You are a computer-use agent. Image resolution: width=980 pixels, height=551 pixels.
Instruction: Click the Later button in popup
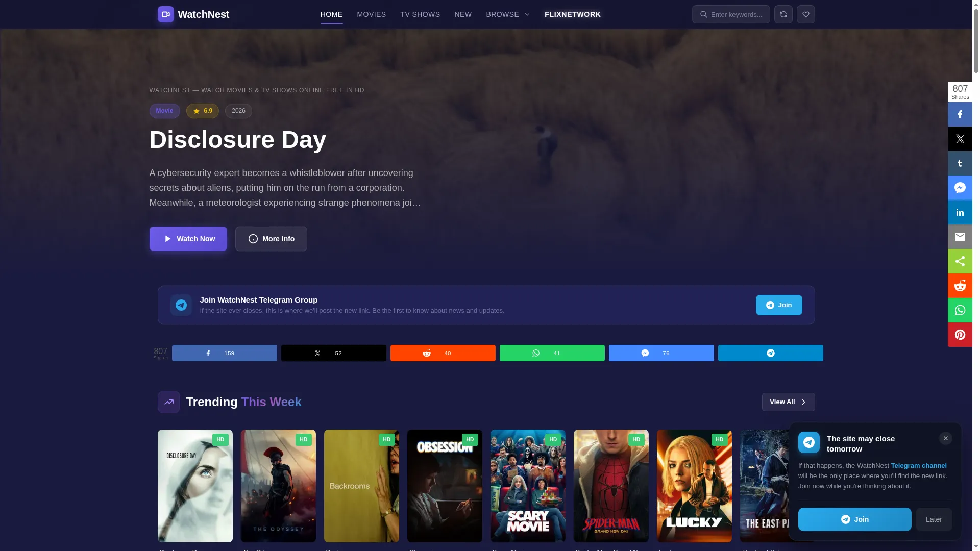coord(934,519)
